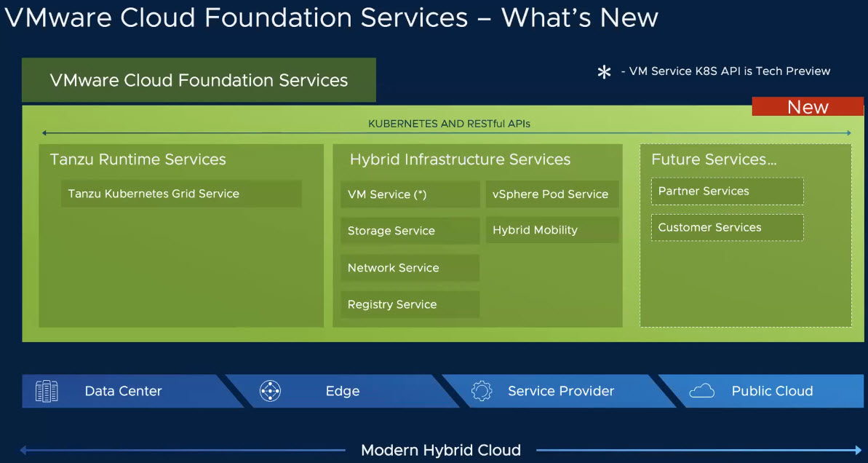Screen dimensions: 868x463
Task: Click the KUBERNETES AND RESTful APIs bar
Action: (447, 123)
